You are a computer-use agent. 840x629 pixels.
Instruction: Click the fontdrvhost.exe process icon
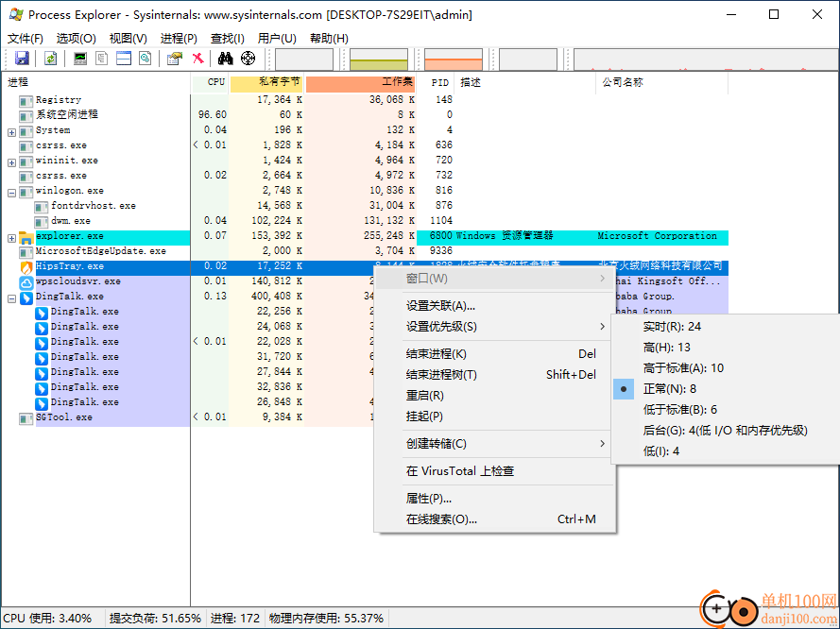point(42,207)
